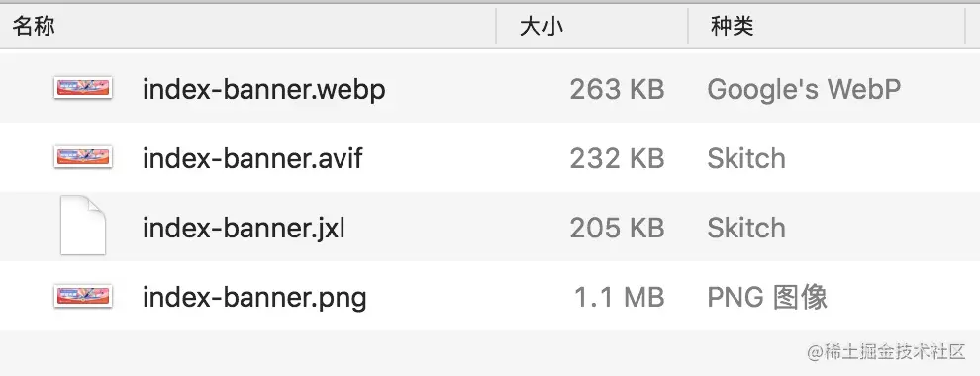980x376 pixels.
Task: Sort by the 种类 column header
Action: (x=732, y=27)
